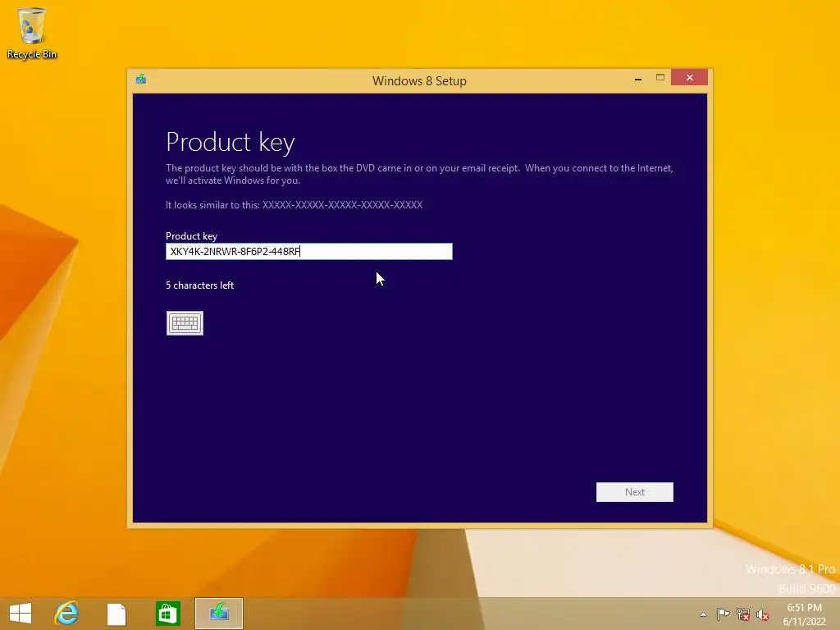Click the muted volume tray icon
Viewport: 840px width, 630px height.
point(762,614)
